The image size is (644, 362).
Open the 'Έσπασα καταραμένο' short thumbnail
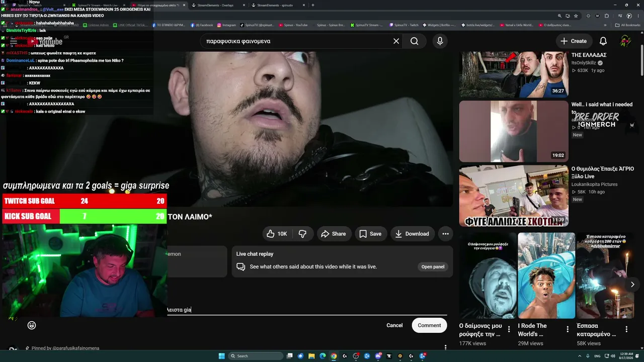(x=605, y=276)
